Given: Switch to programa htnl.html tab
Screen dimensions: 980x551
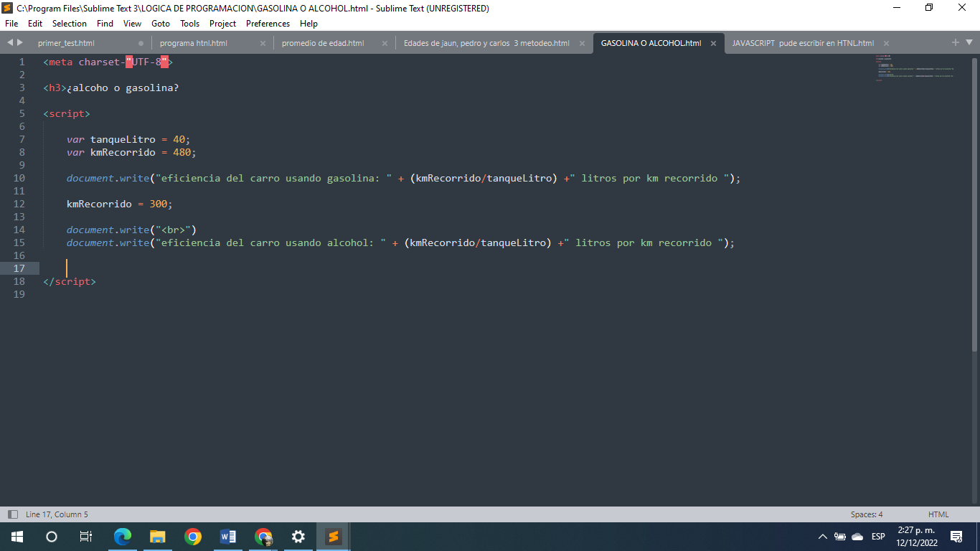Looking at the screenshot, I should [194, 43].
